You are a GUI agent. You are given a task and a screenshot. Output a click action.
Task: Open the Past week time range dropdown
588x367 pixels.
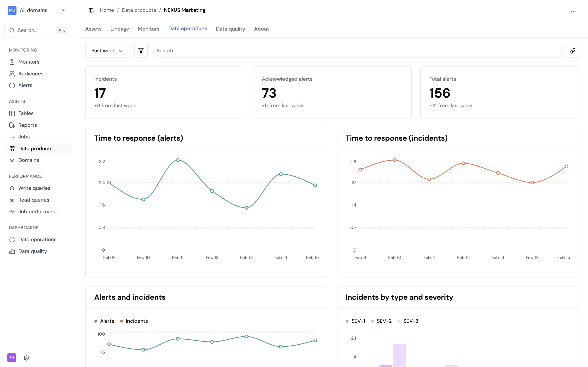click(x=107, y=51)
